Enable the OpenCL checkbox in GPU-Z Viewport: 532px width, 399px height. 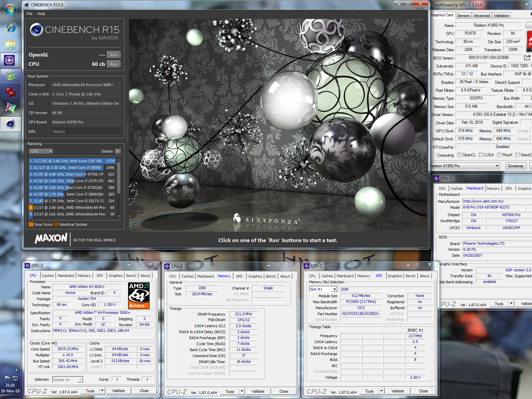point(460,155)
